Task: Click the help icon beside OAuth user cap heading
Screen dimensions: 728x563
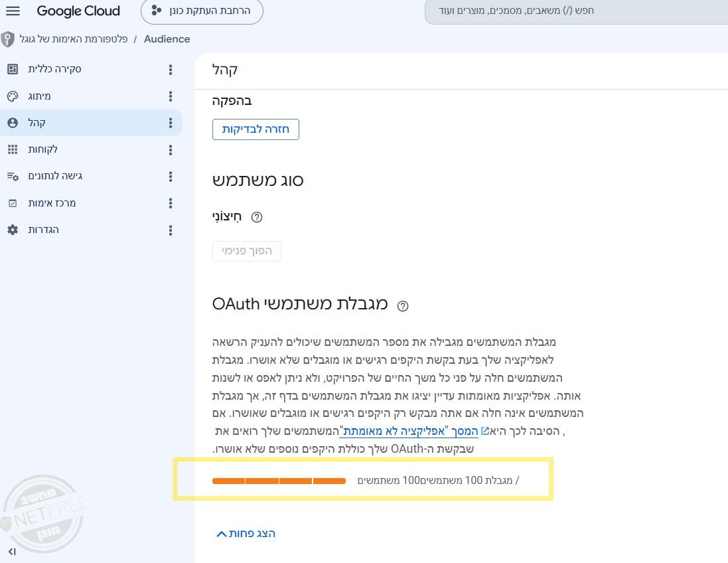Action: click(x=403, y=305)
